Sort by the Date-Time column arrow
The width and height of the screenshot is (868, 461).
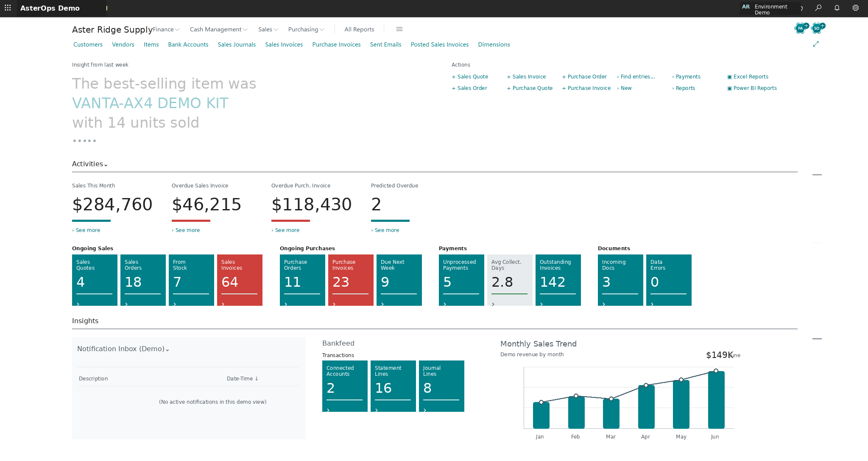[257, 379]
